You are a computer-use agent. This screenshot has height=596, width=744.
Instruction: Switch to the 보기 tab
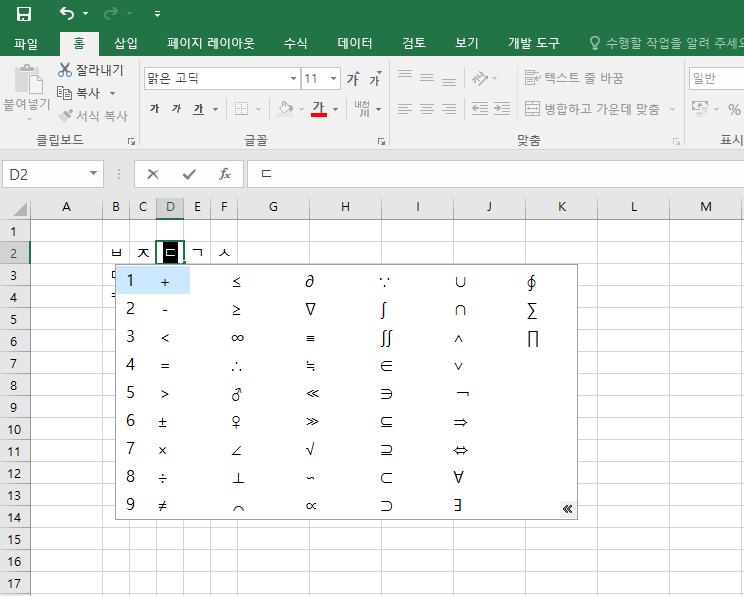(466, 44)
